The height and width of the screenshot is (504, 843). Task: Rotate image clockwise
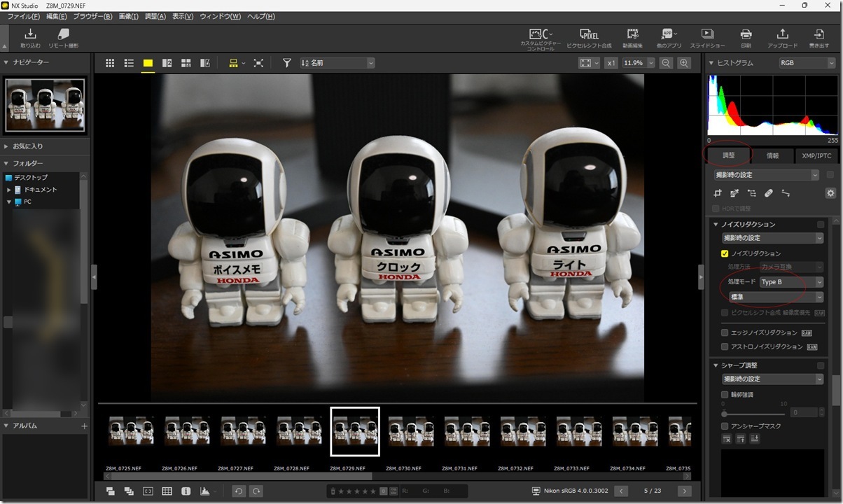point(256,491)
